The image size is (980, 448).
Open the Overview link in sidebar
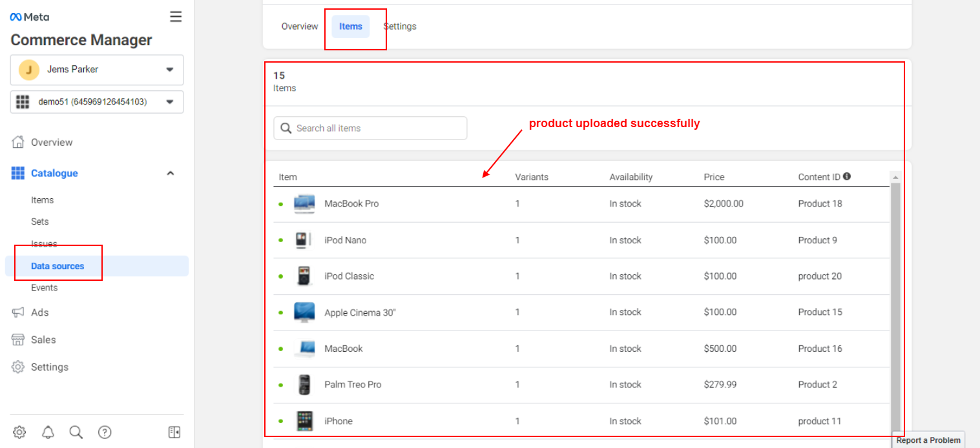tap(52, 142)
